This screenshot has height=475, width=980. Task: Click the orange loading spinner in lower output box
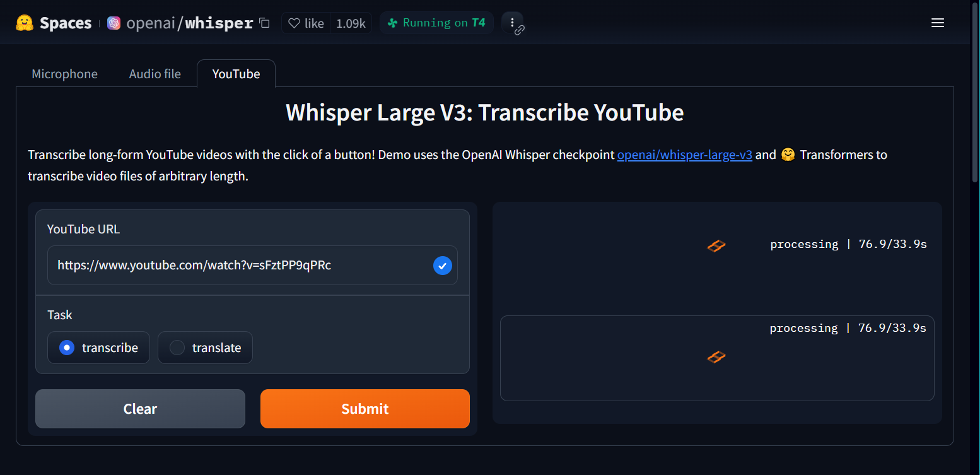click(716, 357)
